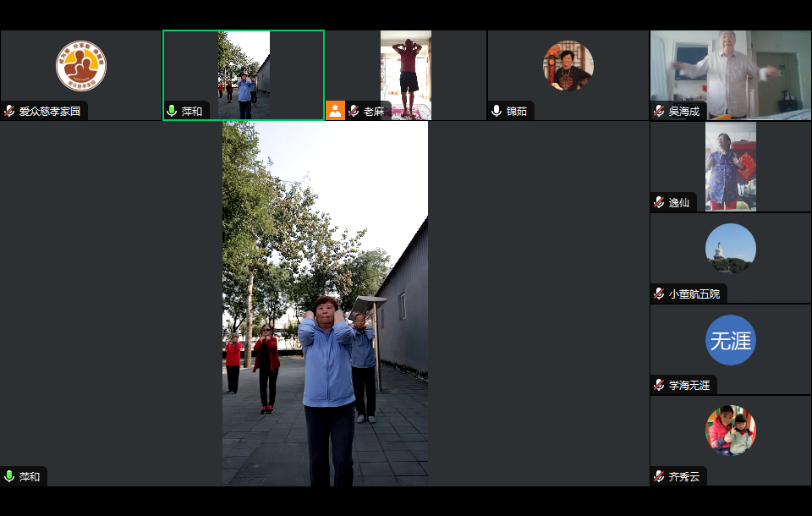Click 锦茹's round profile picture
This screenshot has height=516, width=812.
568,66
